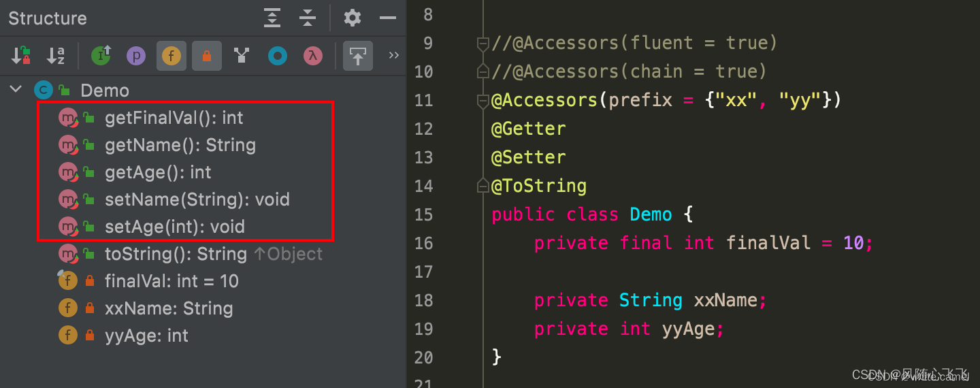Select getFinalVal() method in tree
The image size is (980, 388).
coord(174,118)
